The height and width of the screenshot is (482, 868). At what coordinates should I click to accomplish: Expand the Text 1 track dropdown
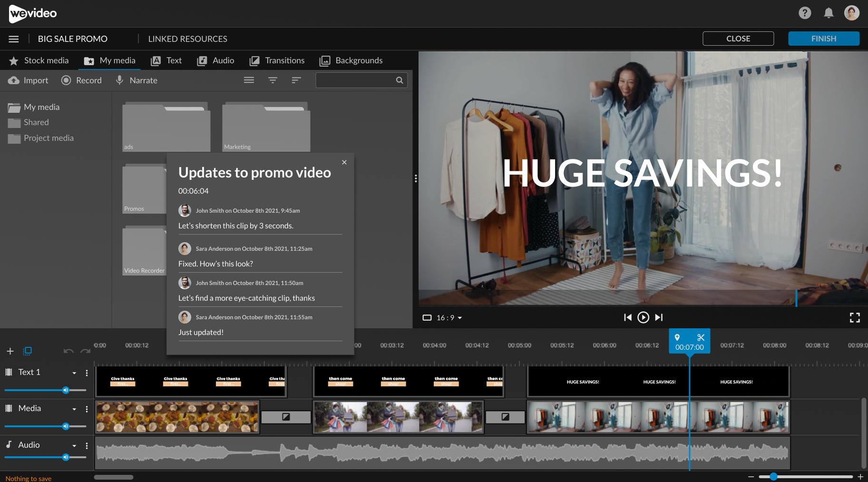click(74, 373)
